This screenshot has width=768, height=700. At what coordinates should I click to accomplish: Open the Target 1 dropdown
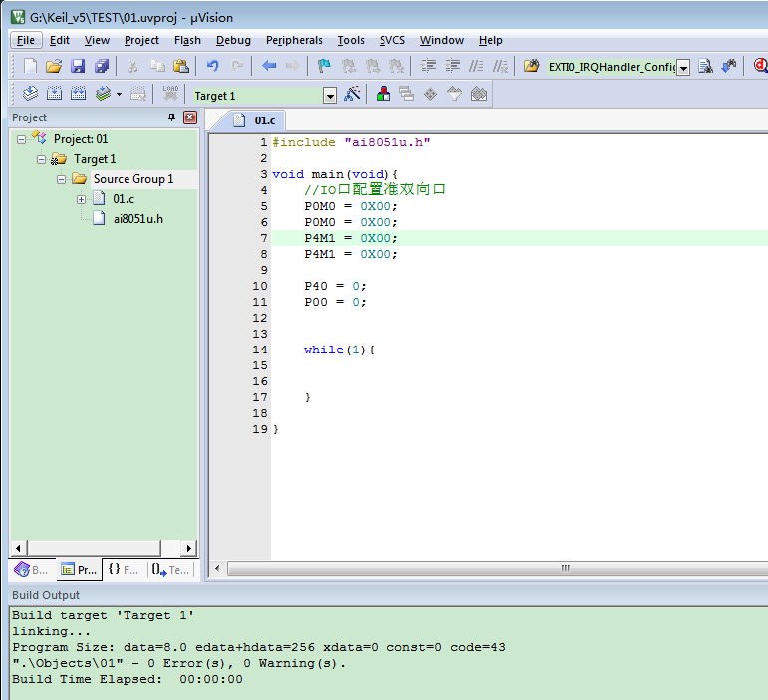[x=330, y=96]
